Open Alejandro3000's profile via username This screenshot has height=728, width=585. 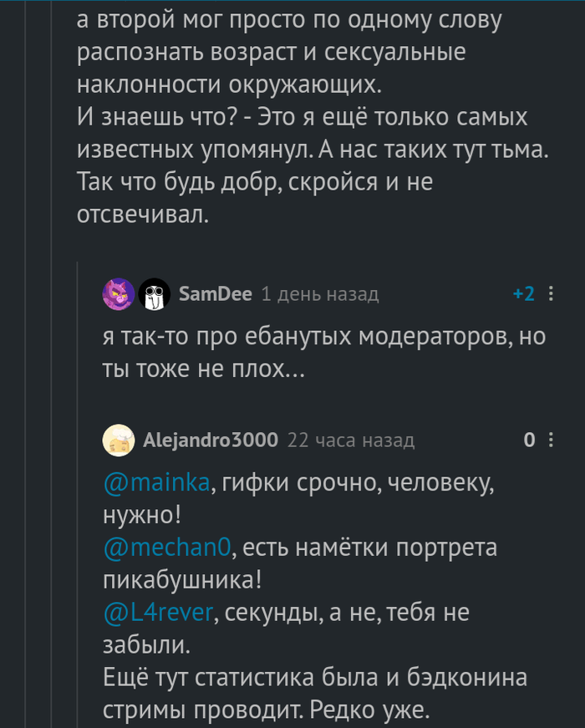point(210,440)
